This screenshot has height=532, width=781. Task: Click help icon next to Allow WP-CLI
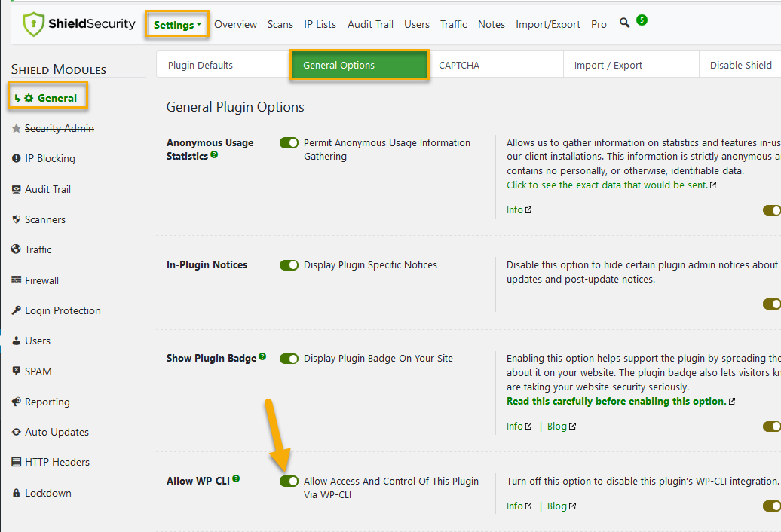point(236,478)
